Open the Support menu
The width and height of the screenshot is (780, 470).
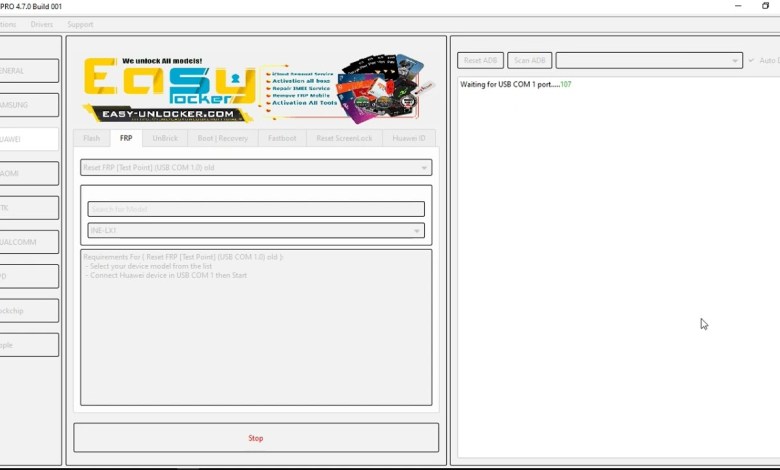tap(80, 24)
